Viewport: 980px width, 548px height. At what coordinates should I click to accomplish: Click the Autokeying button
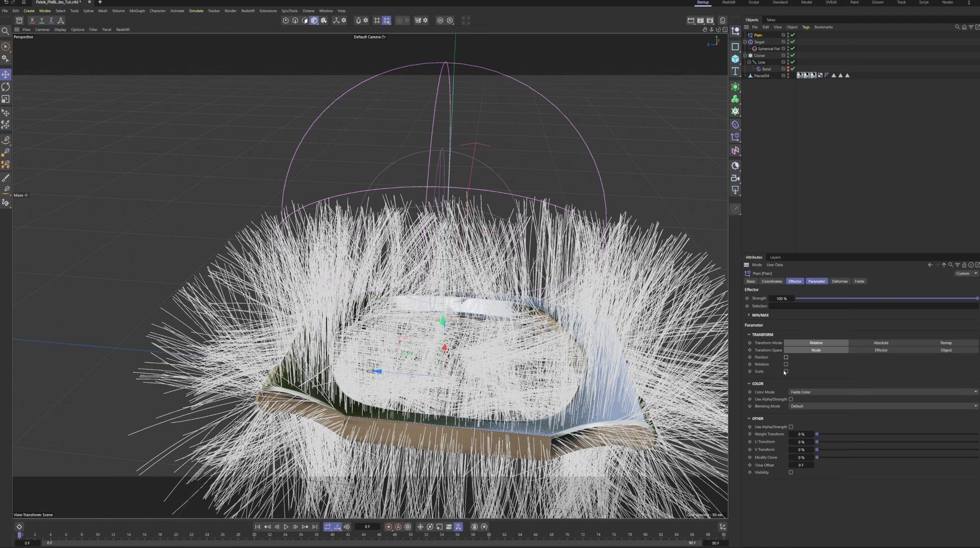click(x=398, y=527)
